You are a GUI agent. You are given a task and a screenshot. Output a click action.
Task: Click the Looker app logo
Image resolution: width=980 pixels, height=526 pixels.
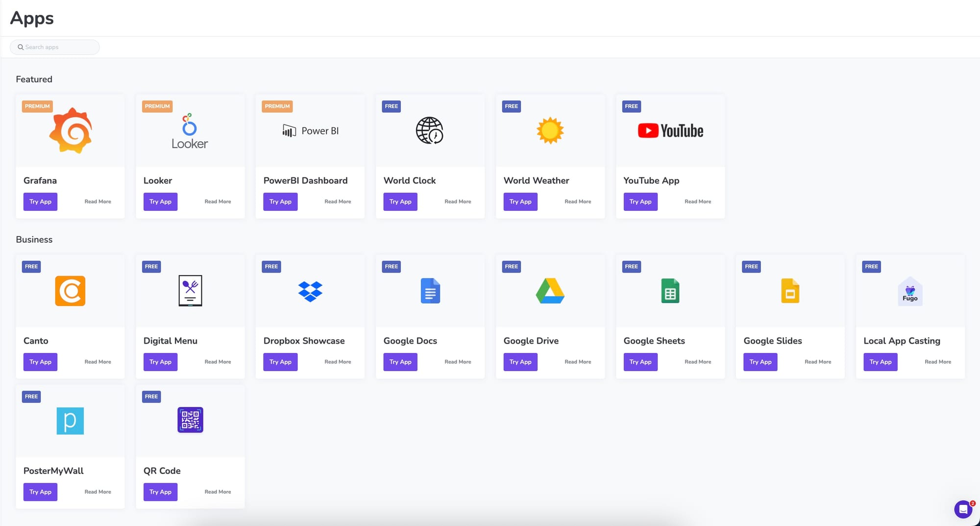pos(190,131)
